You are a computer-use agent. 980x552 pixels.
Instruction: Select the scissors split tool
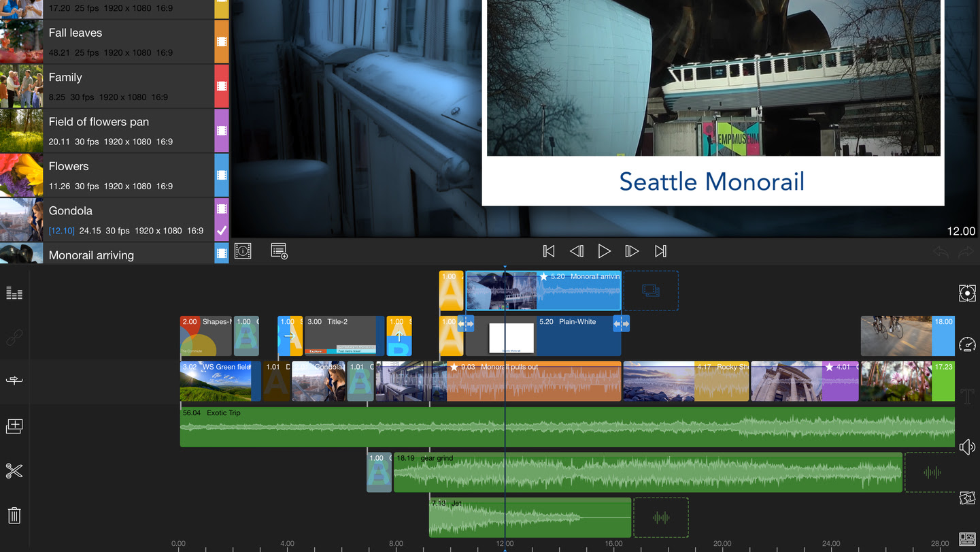[14, 471]
